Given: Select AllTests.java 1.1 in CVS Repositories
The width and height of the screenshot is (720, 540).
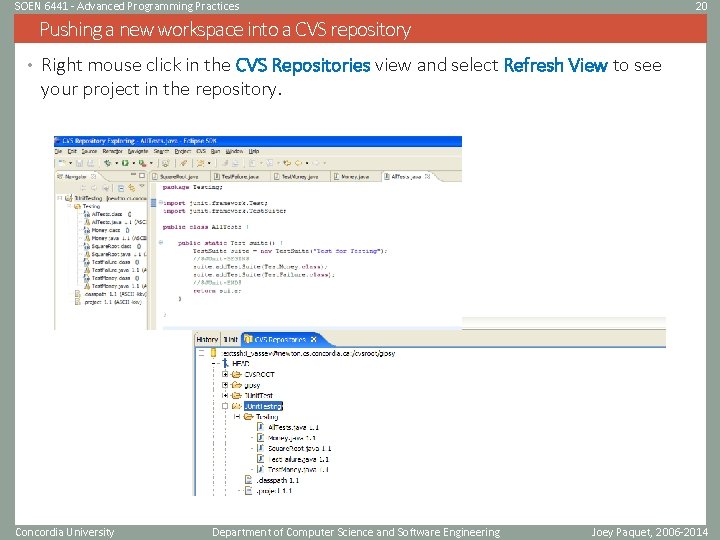Looking at the screenshot, I should pyautogui.click(x=288, y=427).
